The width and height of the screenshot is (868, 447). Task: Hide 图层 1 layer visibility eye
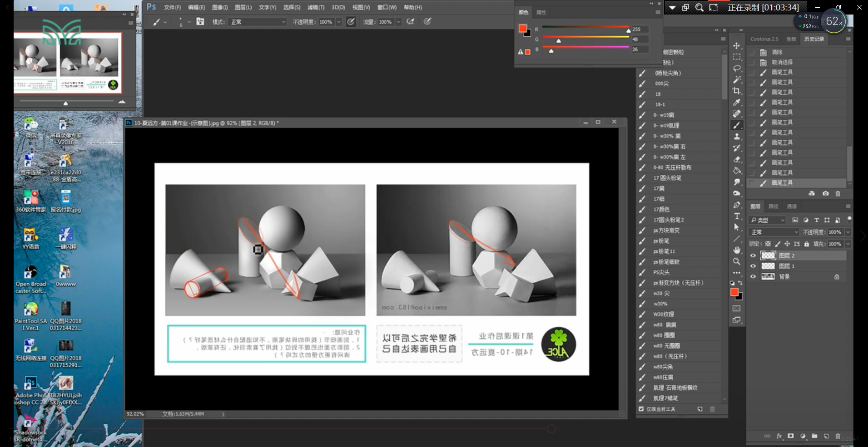tap(753, 266)
